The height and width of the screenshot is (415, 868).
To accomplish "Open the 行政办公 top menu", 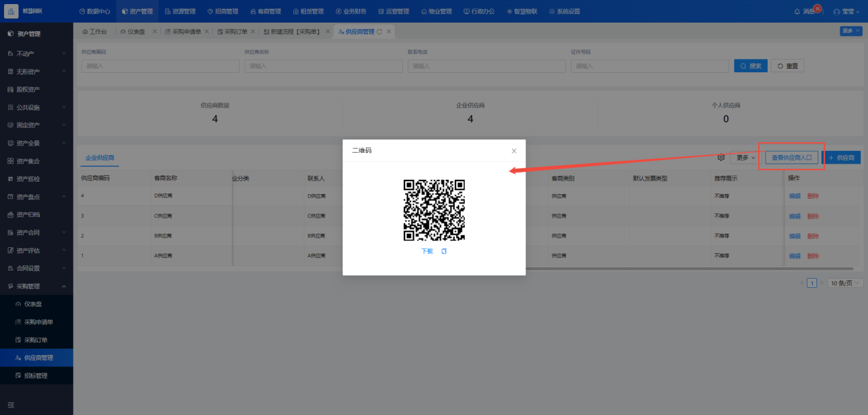I will click(479, 11).
